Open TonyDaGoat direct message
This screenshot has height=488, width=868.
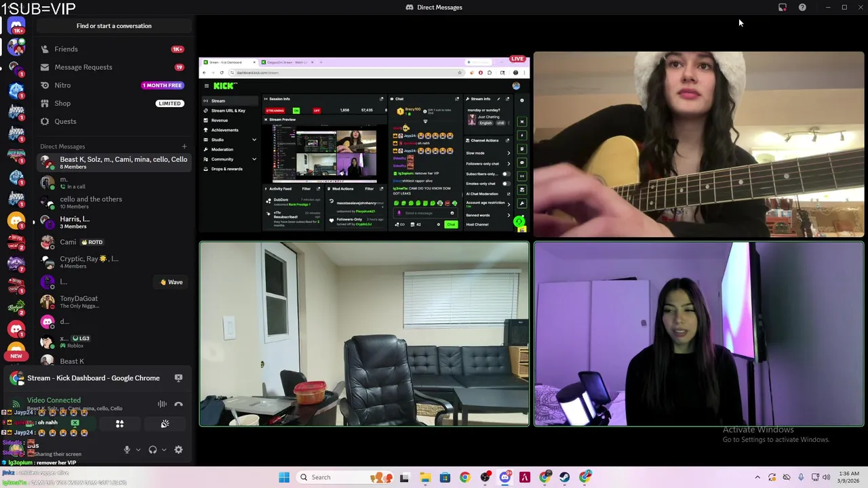point(113,302)
